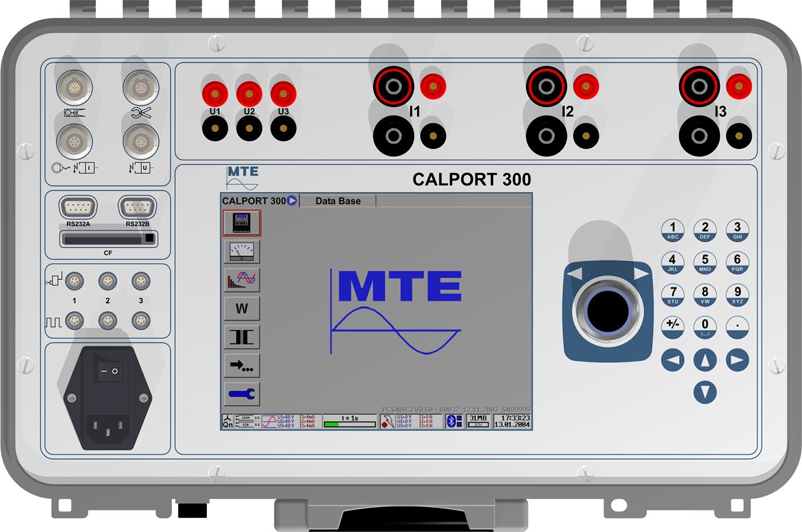The image size is (802, 532).
Task: Open the transformer test icon
Action: coord(242,337)
